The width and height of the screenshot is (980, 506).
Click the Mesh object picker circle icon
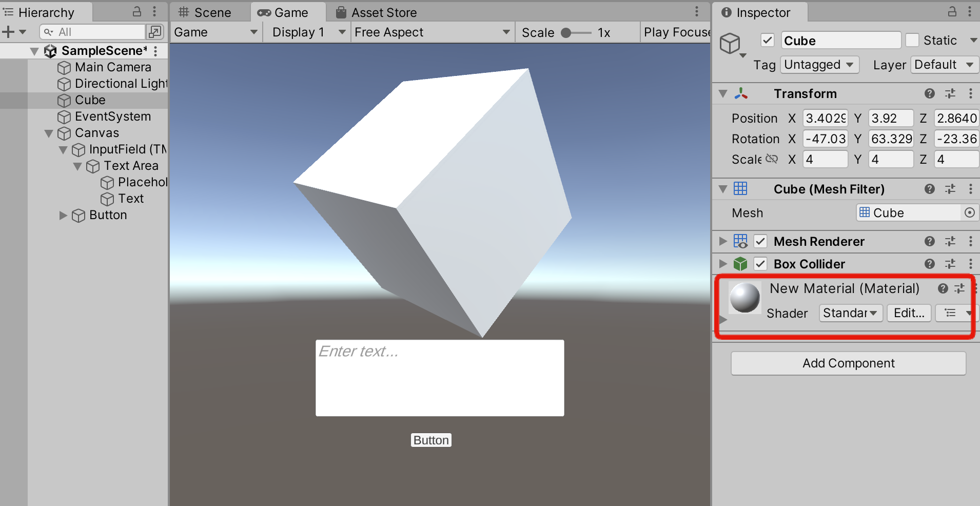[969, 212]
